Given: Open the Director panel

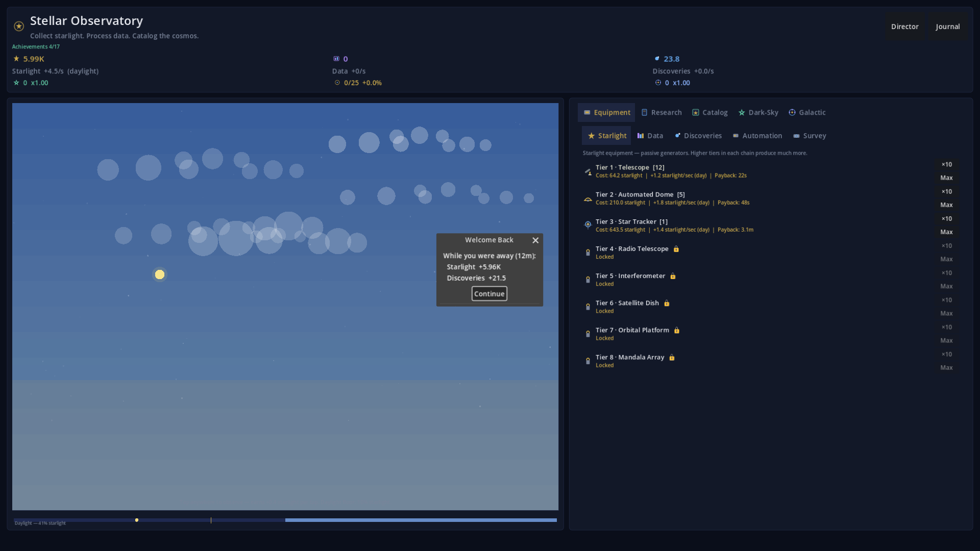Looking at the screenshot, I should coord(904,27).
